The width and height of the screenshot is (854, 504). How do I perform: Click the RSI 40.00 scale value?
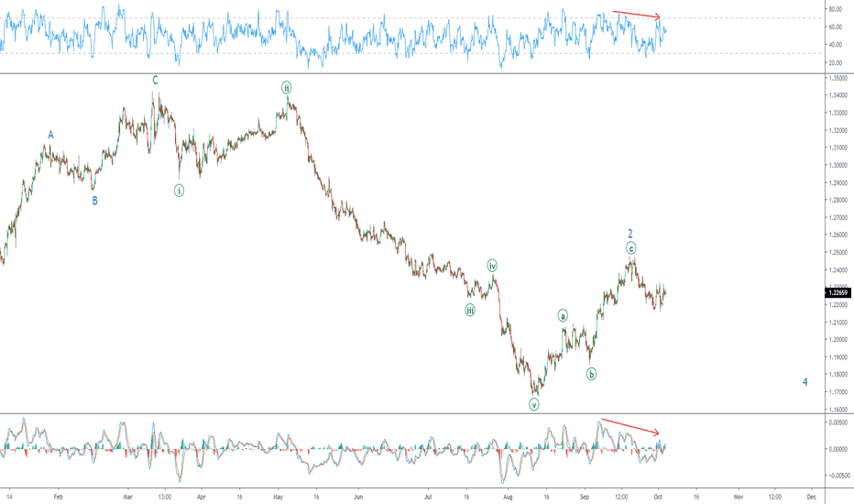click(836, 45)
